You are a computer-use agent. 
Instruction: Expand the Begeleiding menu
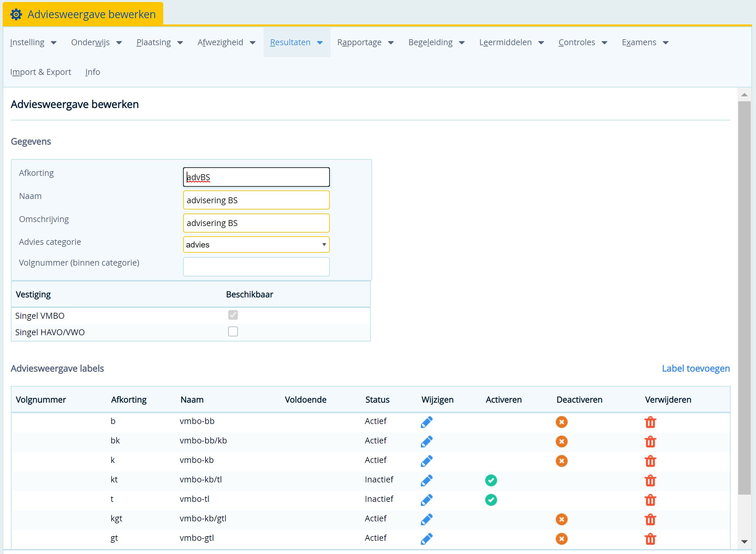tap(436, 42)
